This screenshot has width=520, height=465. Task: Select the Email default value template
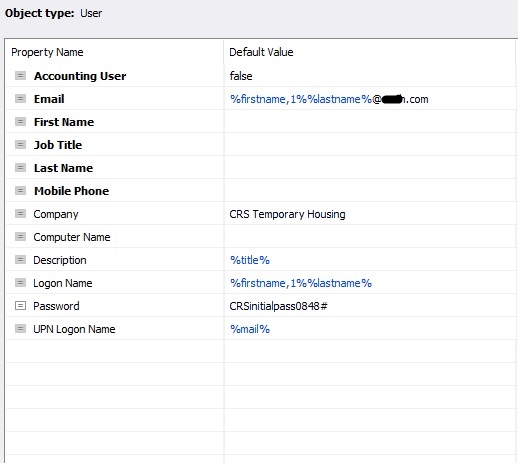tap(329, 99)
